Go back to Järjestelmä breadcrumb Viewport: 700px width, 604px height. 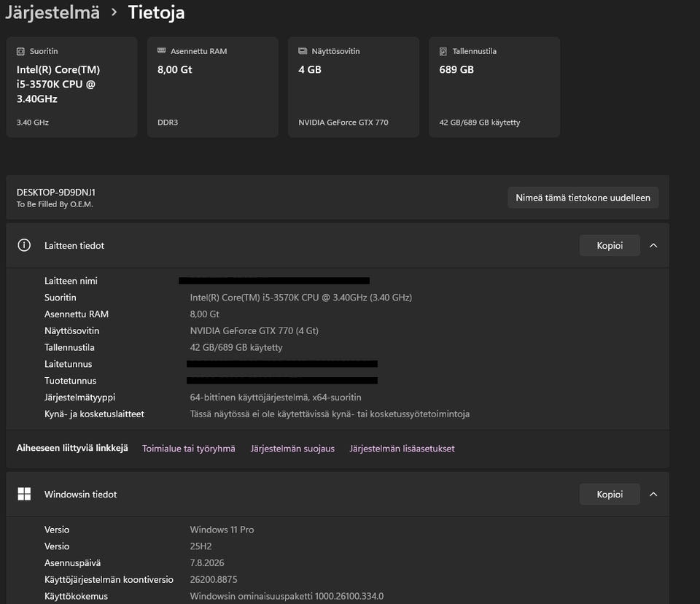point(52,12)
